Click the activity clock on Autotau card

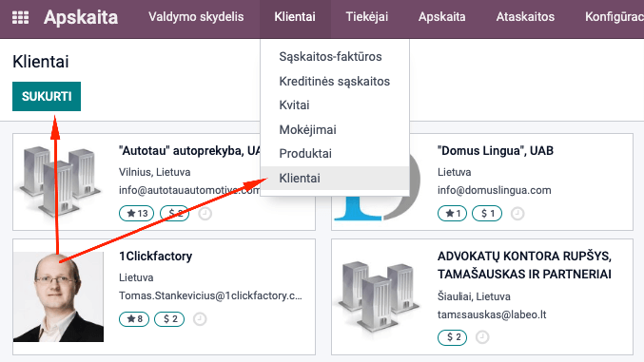tap(205, 214)
